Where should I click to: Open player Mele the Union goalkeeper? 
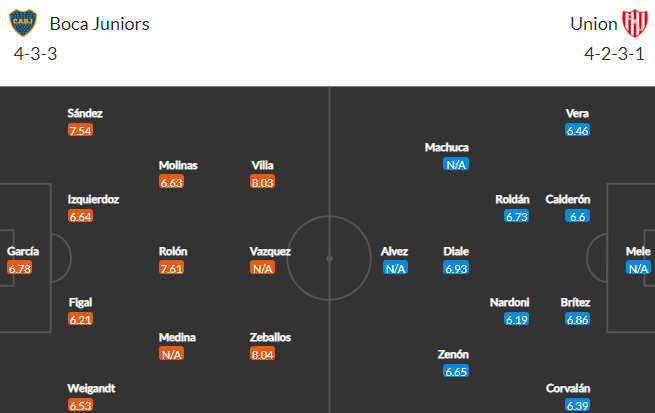tap(638, 251)
